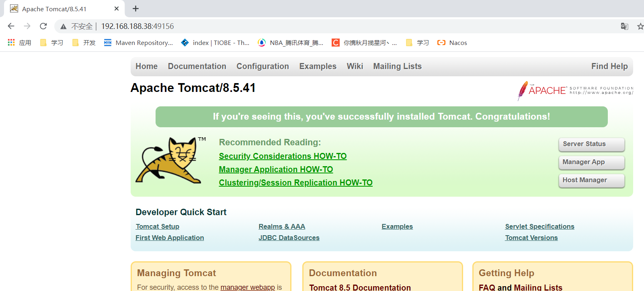Open the Realms & AAA link
This screenshot has width=644, height=291.
coord(282,226)
